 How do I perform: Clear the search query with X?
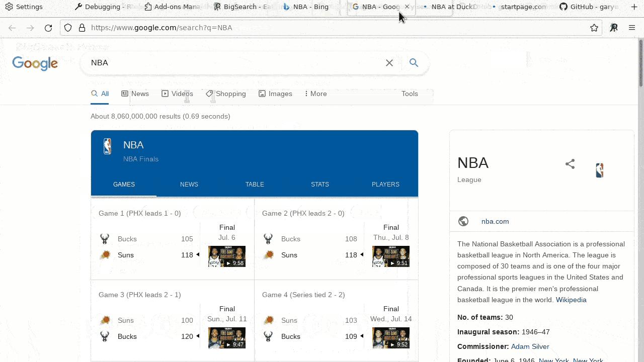coord(389,63)
